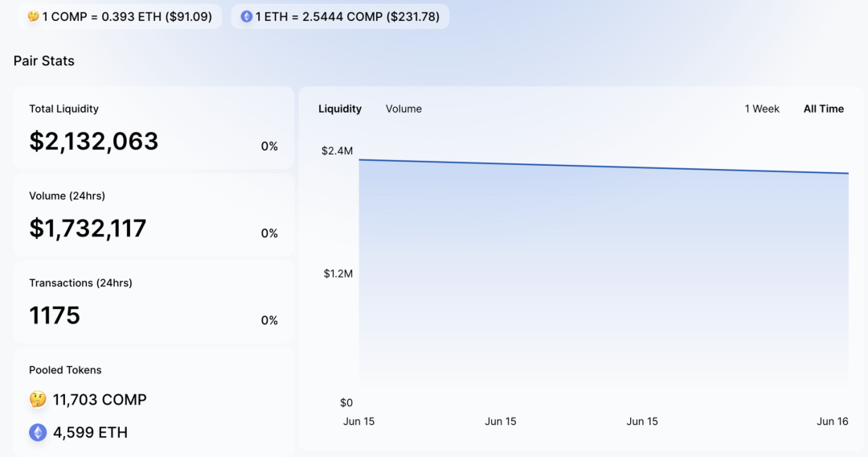Viewport: 868px width, 457px height.
Task: Open the 4,599 ETH pooled token link
Action: [90, 432]
